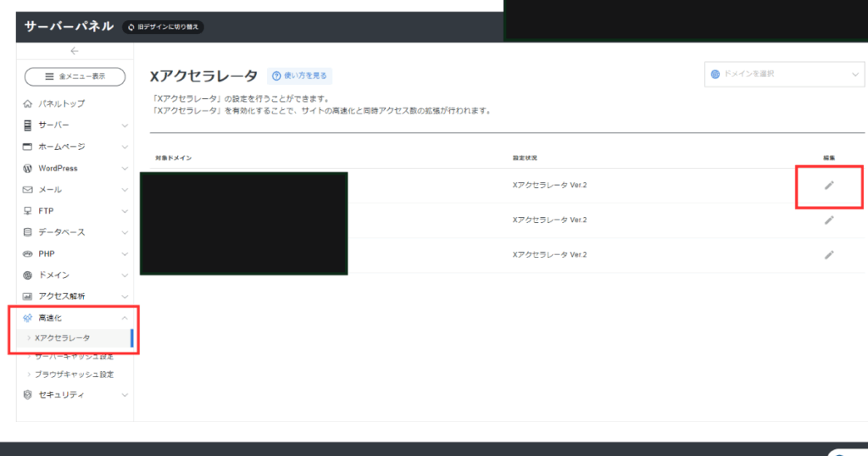Open the ドメインを選択 dropdown
868x456 pixels.
click(784, 75)
